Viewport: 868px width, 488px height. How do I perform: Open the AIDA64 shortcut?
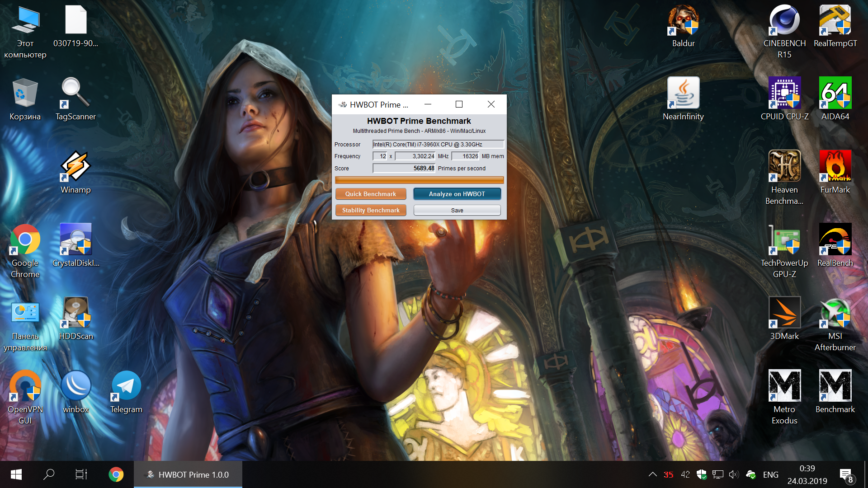point(835,99)
